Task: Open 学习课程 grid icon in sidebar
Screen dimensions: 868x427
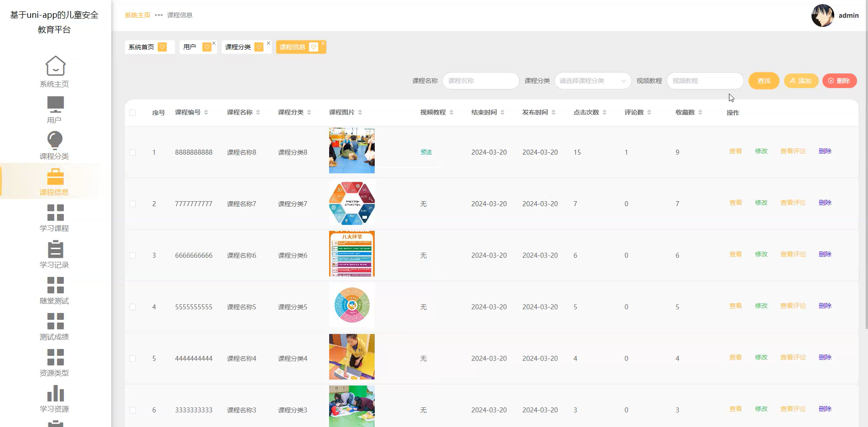Action: [x=55, y=213]
